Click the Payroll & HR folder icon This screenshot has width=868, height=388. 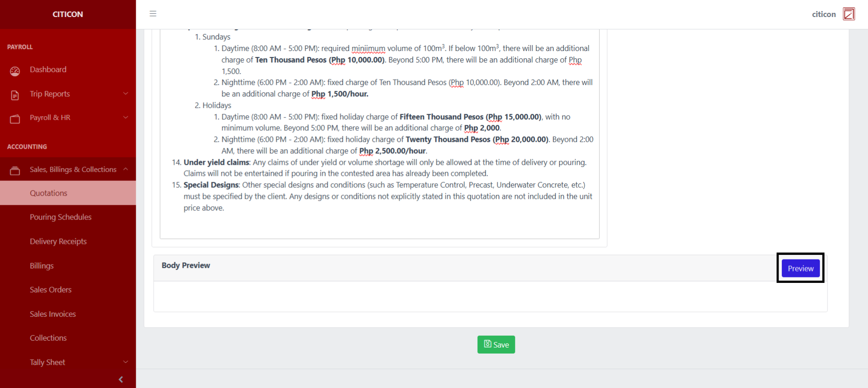tap(15, 119)
